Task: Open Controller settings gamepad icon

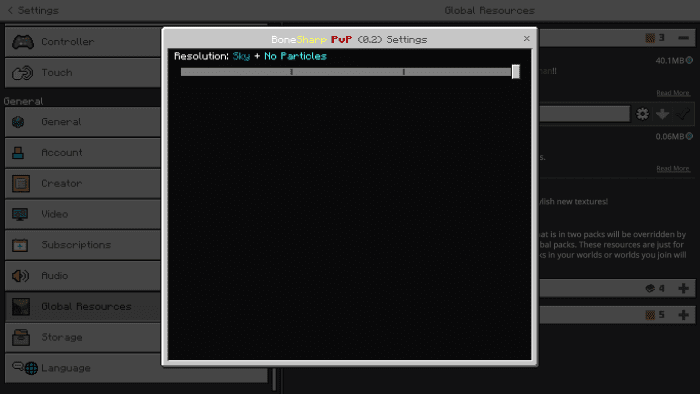Action: click(23, 42)
